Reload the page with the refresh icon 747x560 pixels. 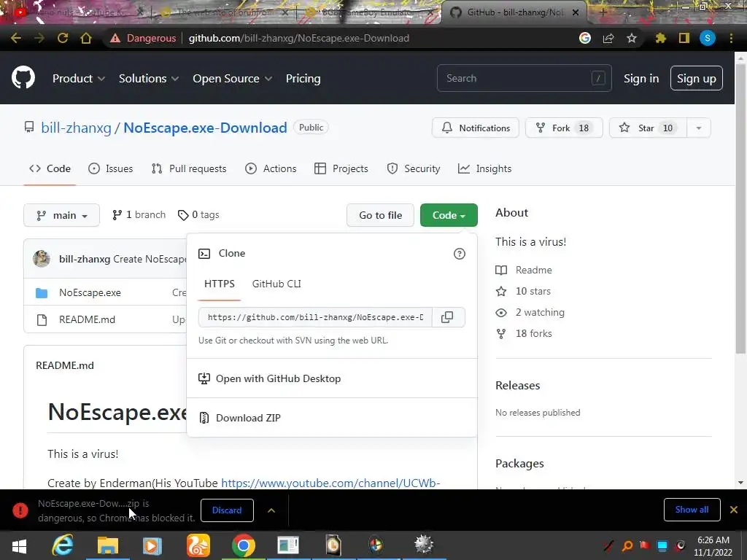[x=63, y=38]
